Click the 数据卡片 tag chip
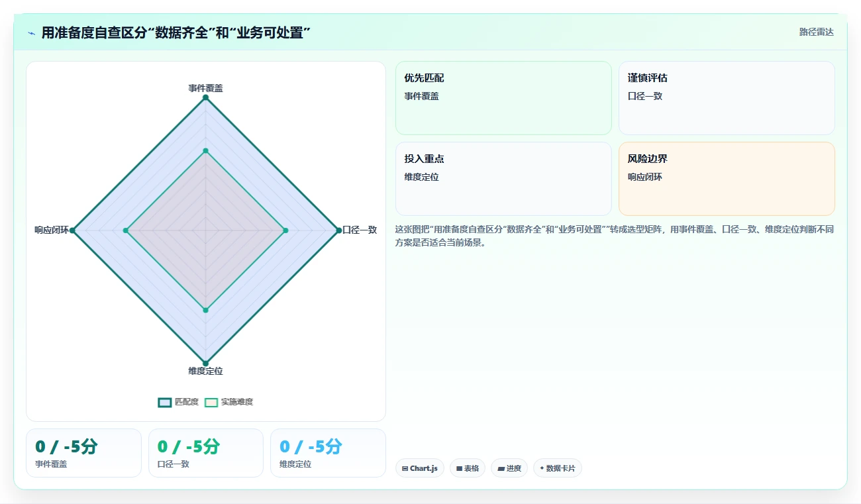This screenshot has height=504, width=861. [x=558, y=468]
